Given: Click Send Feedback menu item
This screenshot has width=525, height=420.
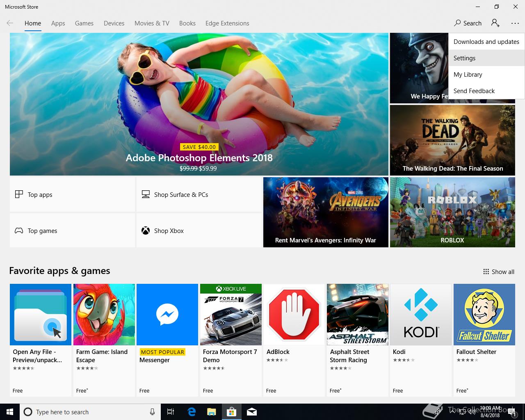Looking at the screenshot, I should (486, 91).
